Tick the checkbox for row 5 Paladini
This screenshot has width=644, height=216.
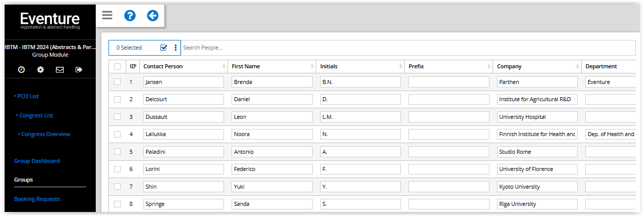[118, 152]
